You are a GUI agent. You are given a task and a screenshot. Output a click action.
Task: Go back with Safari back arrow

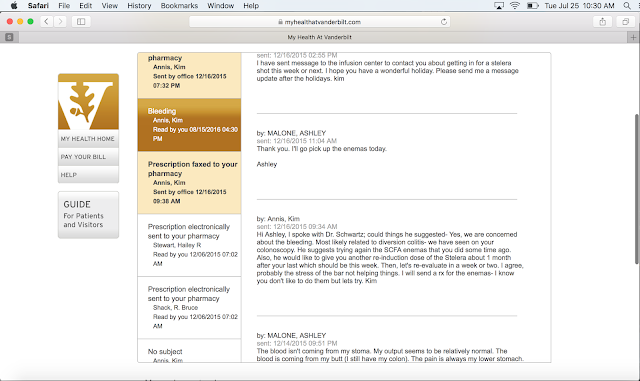[x=47, y=21]
